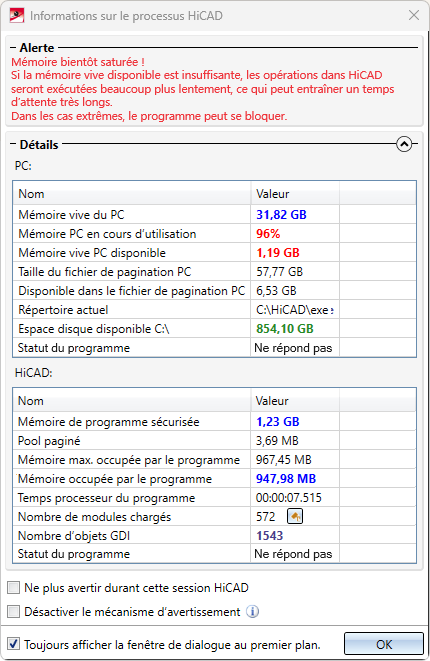Click the '00:00:07.515' processor time value
The image size is (430, 661).
288,498
